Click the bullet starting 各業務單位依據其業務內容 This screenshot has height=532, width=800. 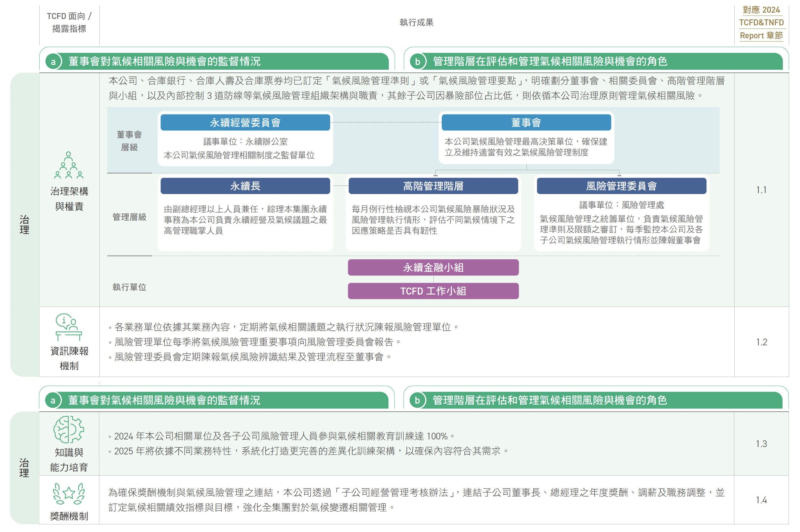point(284,327)
